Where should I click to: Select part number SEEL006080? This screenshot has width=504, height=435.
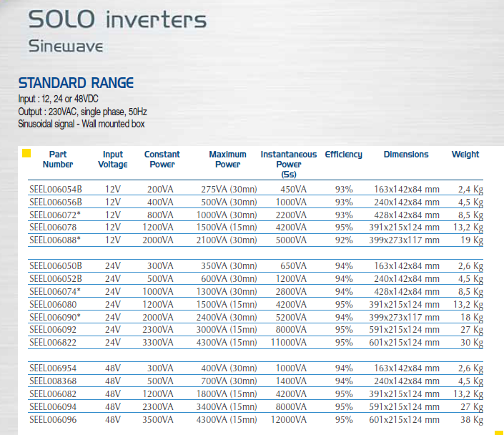coord(53,304)
